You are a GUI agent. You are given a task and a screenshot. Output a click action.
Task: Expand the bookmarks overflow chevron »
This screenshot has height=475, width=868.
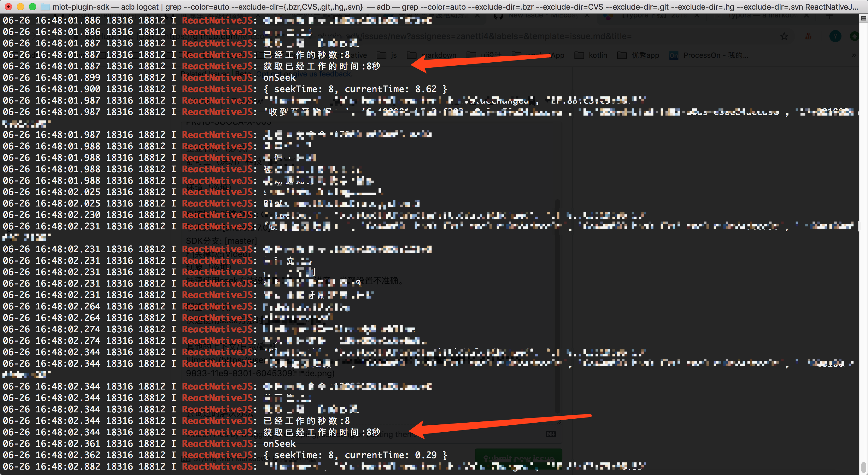(x=854, y=56)
